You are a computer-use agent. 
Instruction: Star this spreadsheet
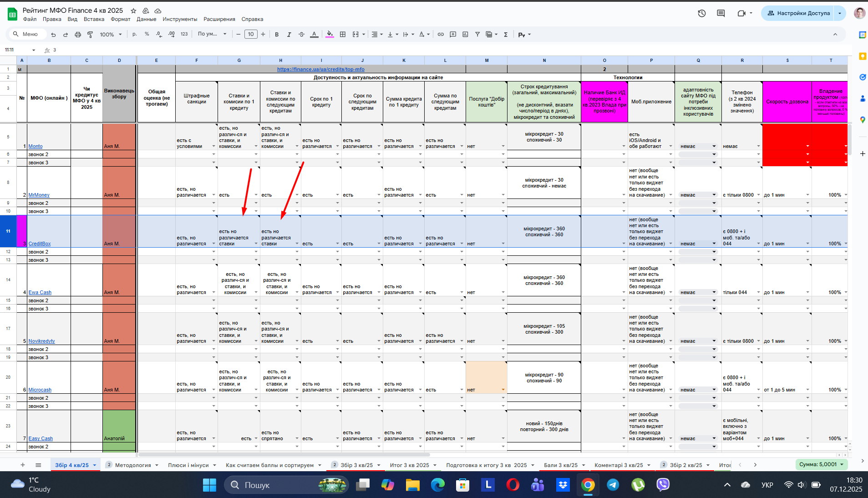click(133, 10)
